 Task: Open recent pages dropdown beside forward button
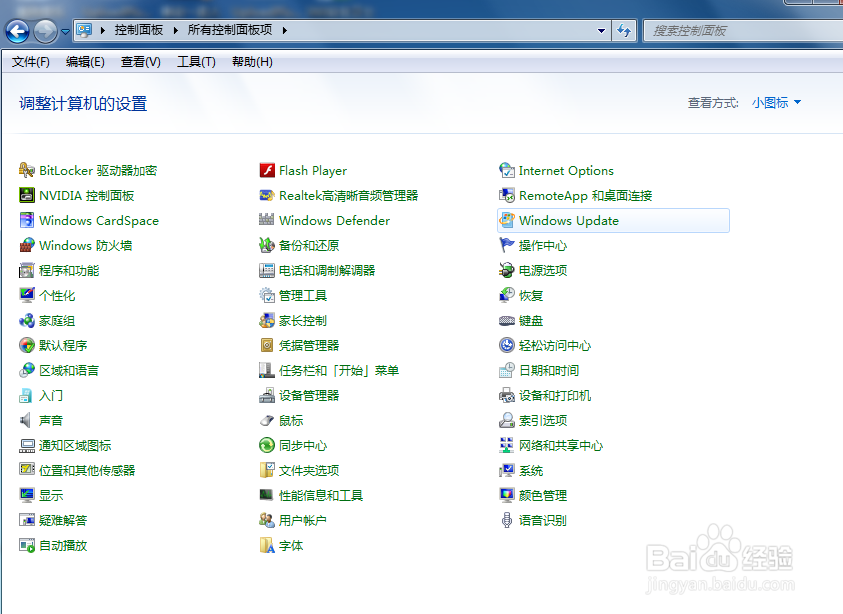66,31
